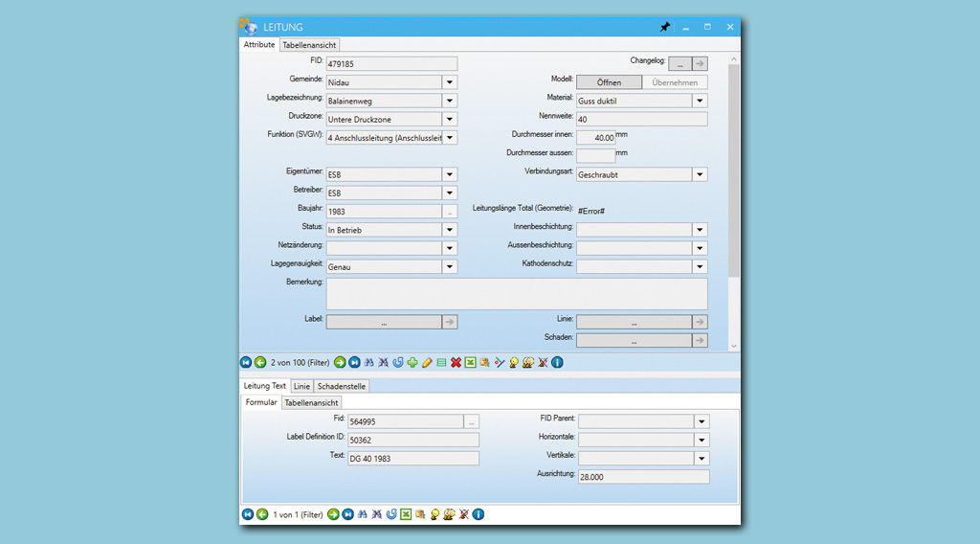
Task: Go to previous record before '2 von 100'
Action: (260, 362)
